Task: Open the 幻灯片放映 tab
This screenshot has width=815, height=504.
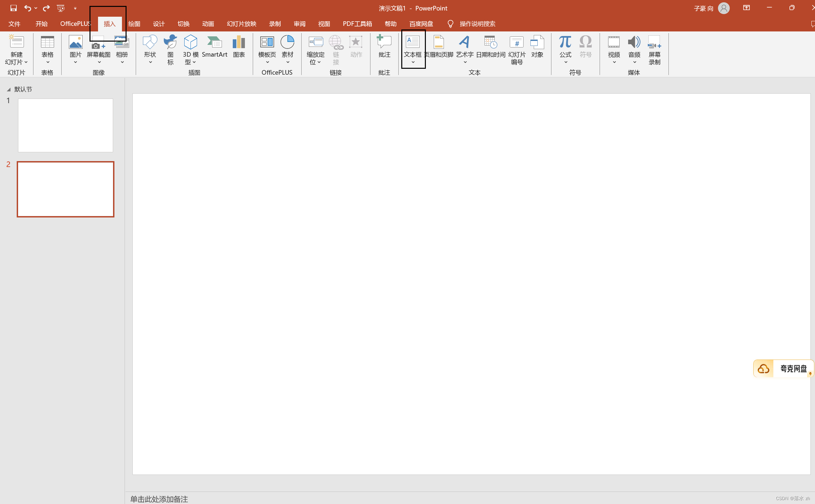Action: click(x=241, y=24)
